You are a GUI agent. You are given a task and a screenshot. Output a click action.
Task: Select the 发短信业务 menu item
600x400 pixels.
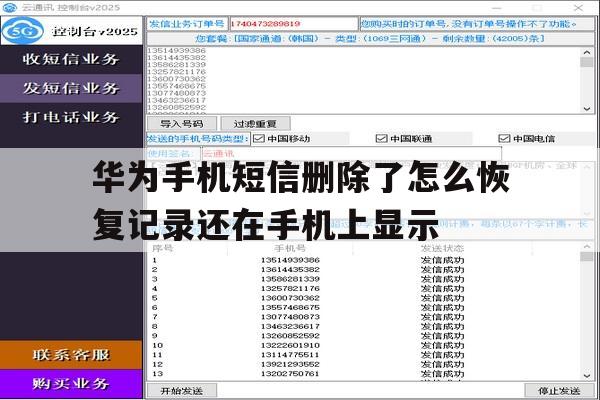71,88
